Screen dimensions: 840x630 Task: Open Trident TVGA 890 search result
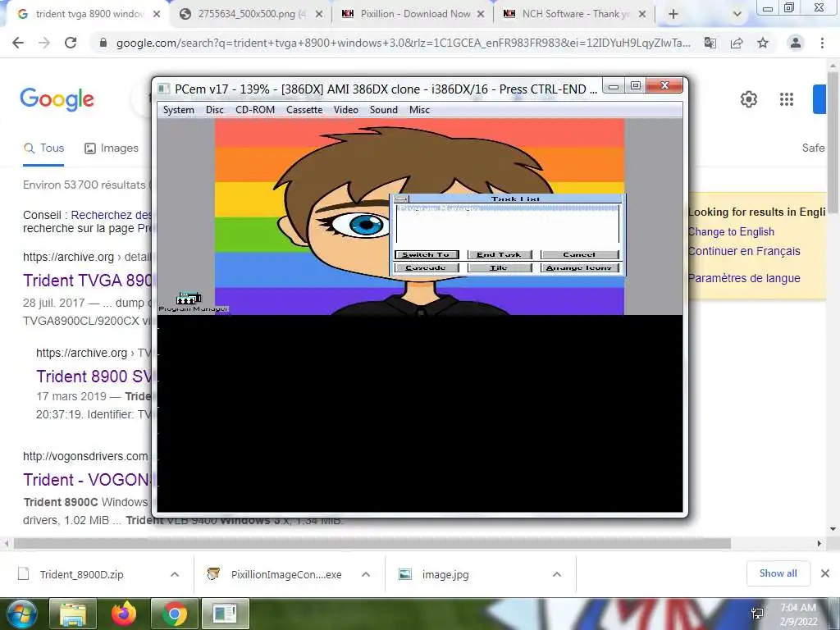tap(89, 281)
